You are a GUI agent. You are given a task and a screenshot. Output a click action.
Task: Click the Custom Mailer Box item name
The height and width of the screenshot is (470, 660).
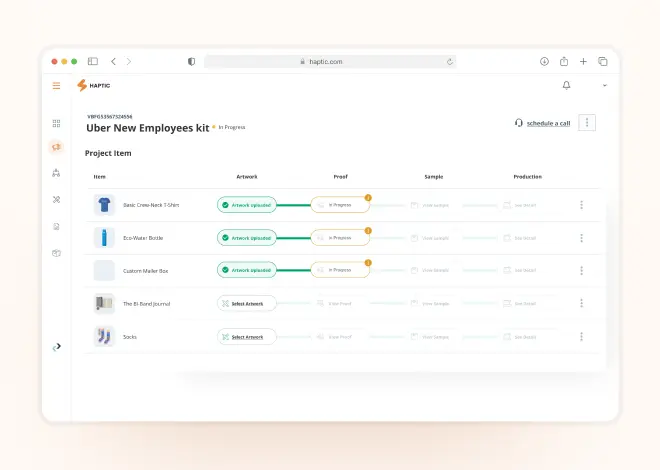146,271
